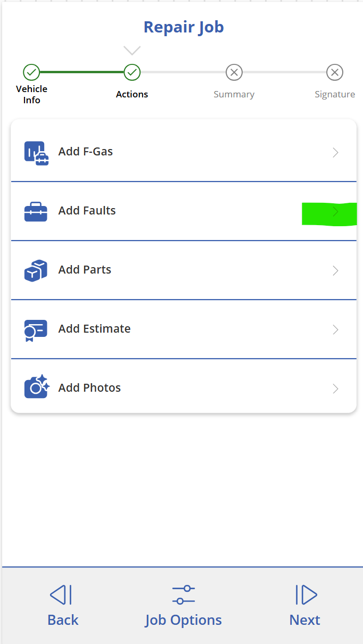Click the Add Estimate certificate icon
The image size is (363, 644).
(x=36, y=330)
